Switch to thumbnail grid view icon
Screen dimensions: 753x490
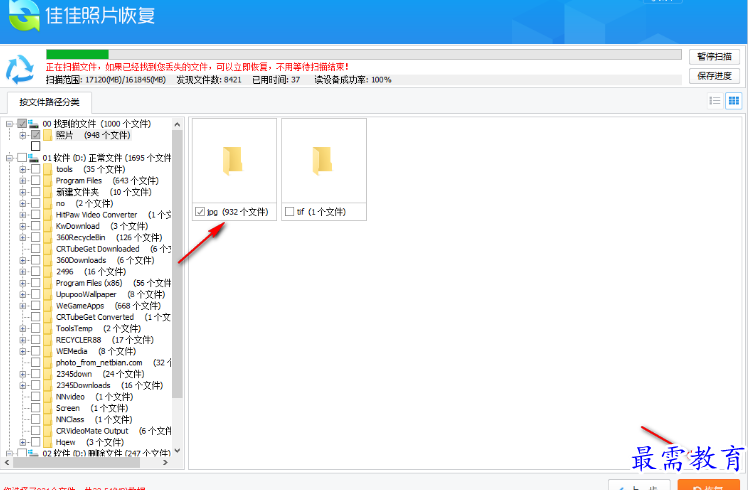click(x=734, y=101)
